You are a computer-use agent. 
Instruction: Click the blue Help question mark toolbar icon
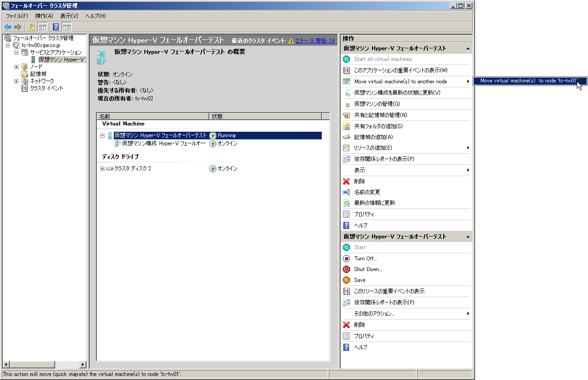(x=56, y=27)
